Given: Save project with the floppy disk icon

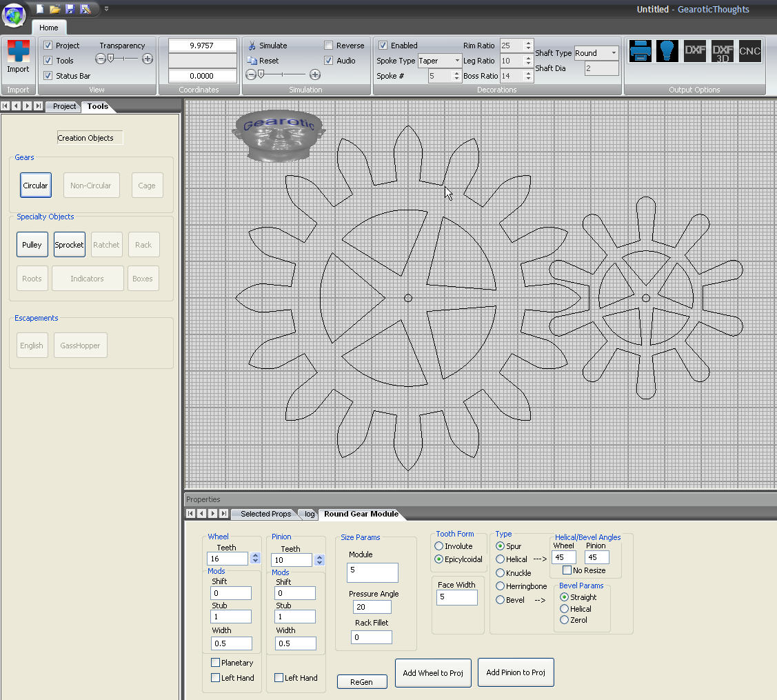Looking at the screenshot, I should (70, 9).
